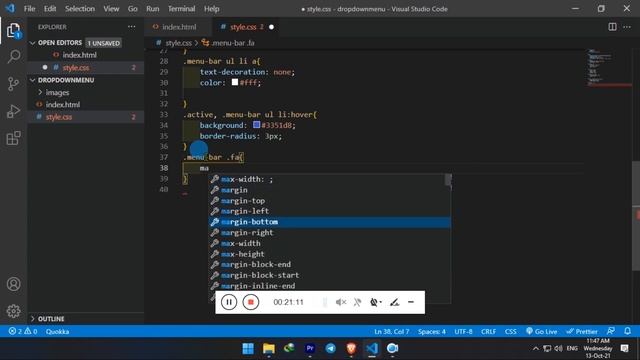The image size is (640, 360).
Task: Open index.html in Open Editors list
Action: coord(79,55)
